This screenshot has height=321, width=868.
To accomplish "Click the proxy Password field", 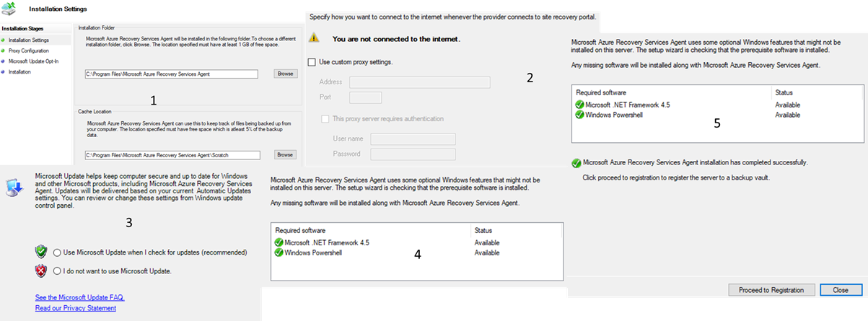I will pos(412,154).
